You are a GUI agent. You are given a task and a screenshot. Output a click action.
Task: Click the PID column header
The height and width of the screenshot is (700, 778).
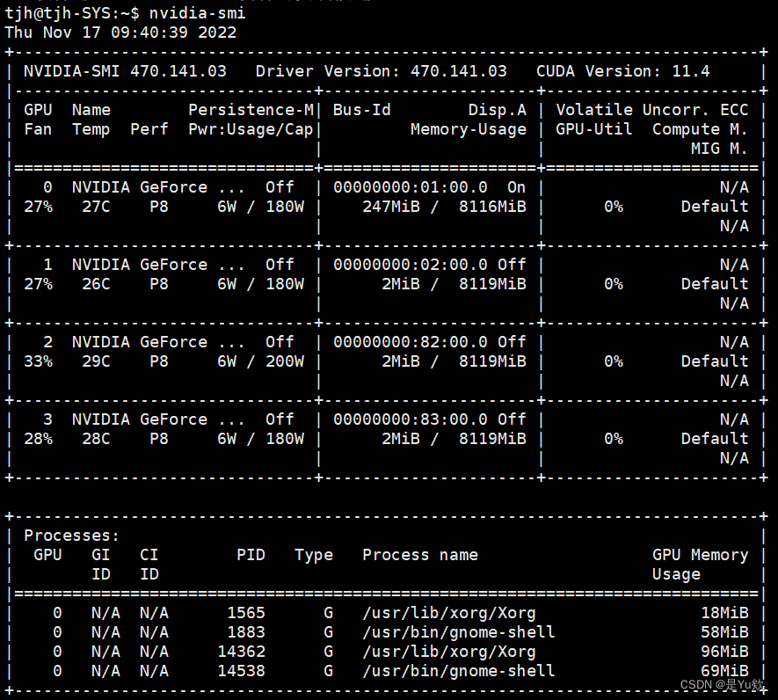[251, 555]
